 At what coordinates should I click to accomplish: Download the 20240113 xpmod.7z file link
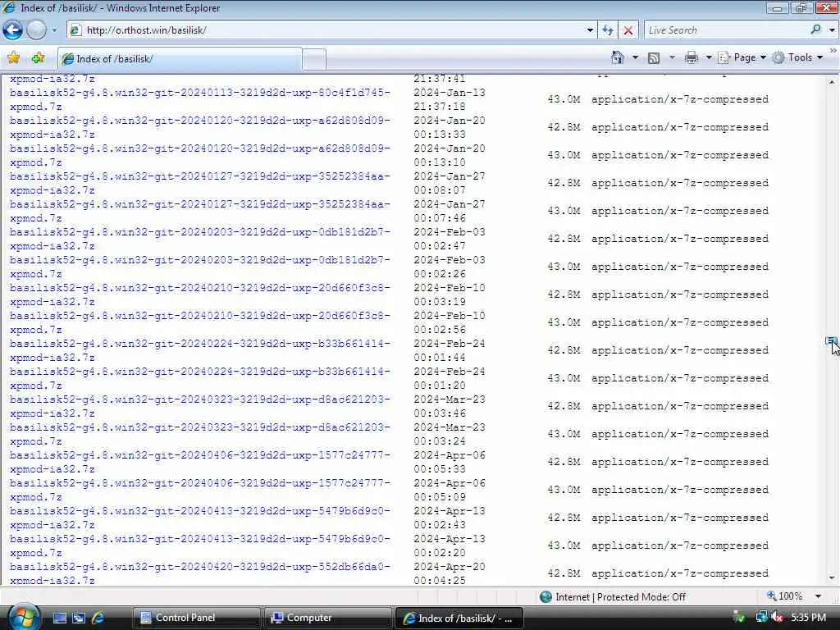(x=200, y=99)
